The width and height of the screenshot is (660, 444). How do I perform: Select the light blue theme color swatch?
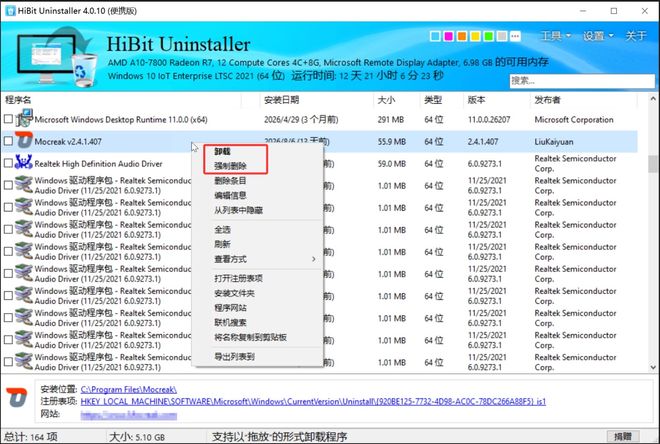(x=435, y=36)
